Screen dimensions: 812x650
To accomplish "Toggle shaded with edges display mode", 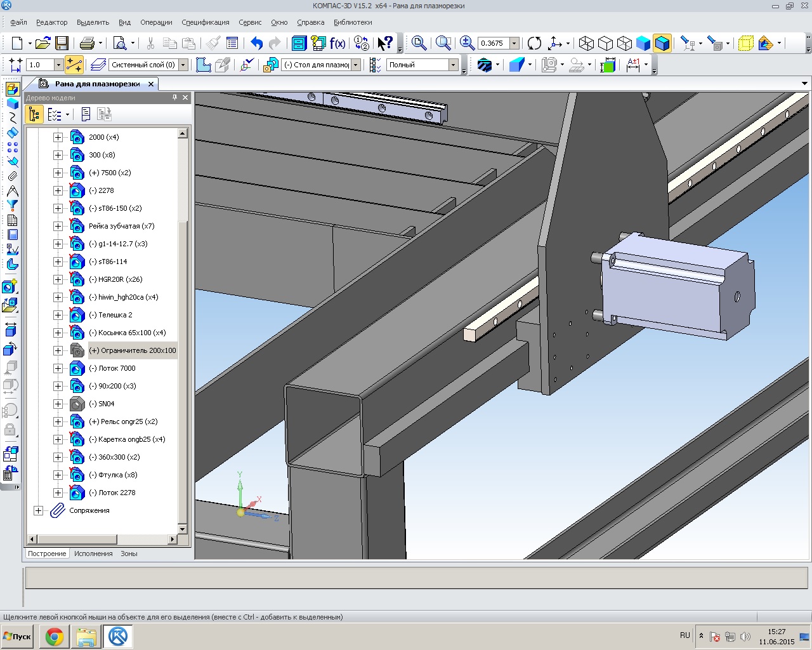I will 662,43.
